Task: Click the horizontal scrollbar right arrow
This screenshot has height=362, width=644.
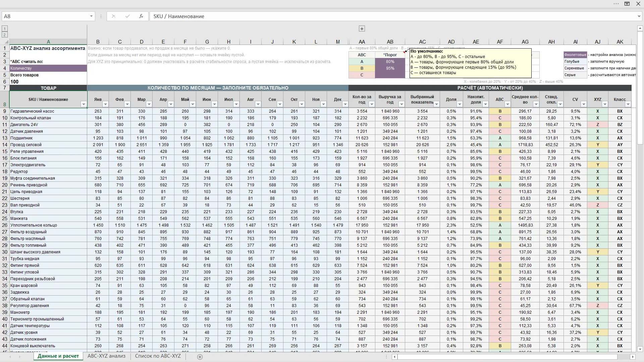Action: coord(633,357)
